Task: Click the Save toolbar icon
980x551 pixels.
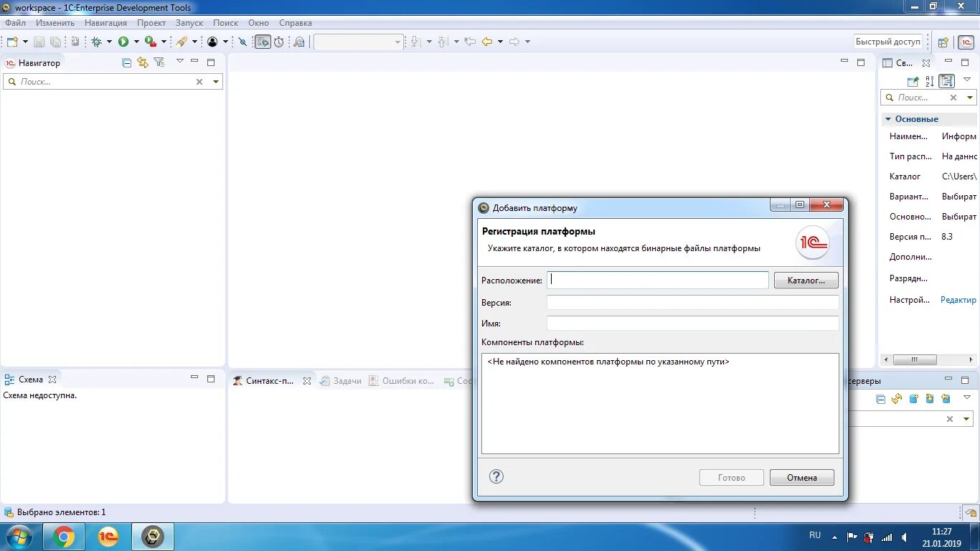Action: [39, 42]
